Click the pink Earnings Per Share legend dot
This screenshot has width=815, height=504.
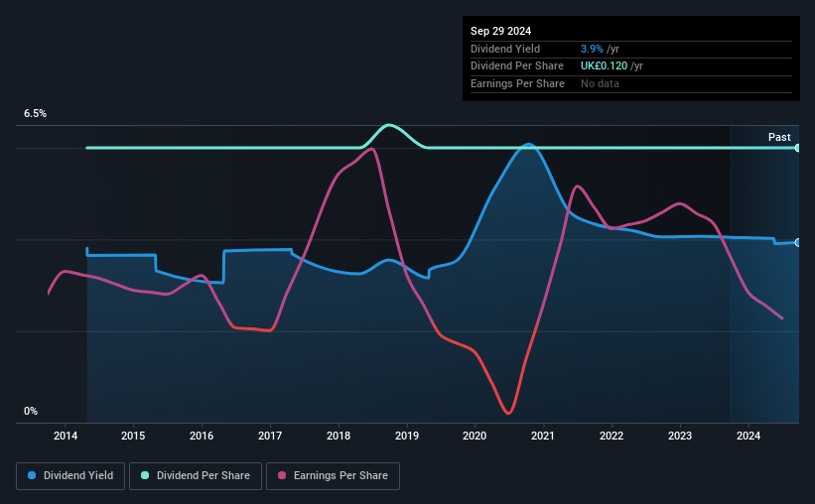(282, 475)
